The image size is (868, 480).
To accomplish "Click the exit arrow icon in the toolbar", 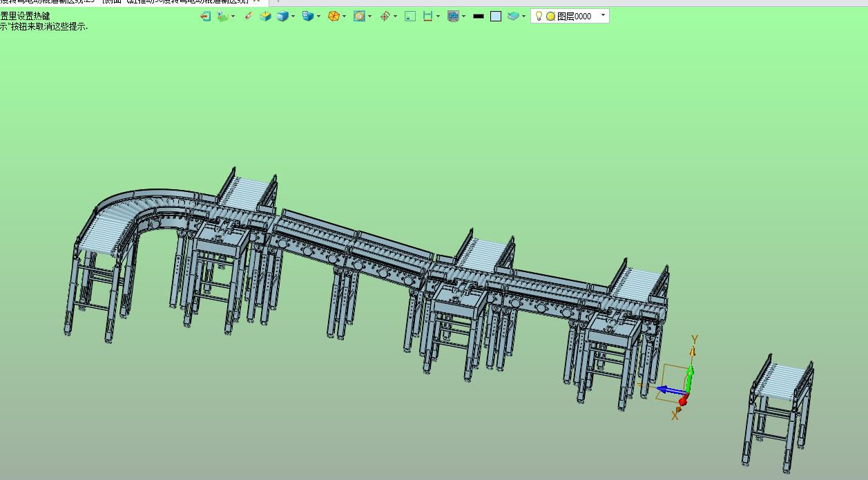I will pyautogui.click(x=205, y=16).
